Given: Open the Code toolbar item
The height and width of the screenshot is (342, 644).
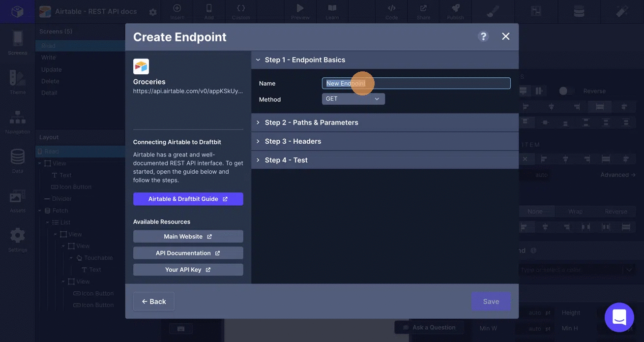Looking at the screenshot, I should coord(392,11).
